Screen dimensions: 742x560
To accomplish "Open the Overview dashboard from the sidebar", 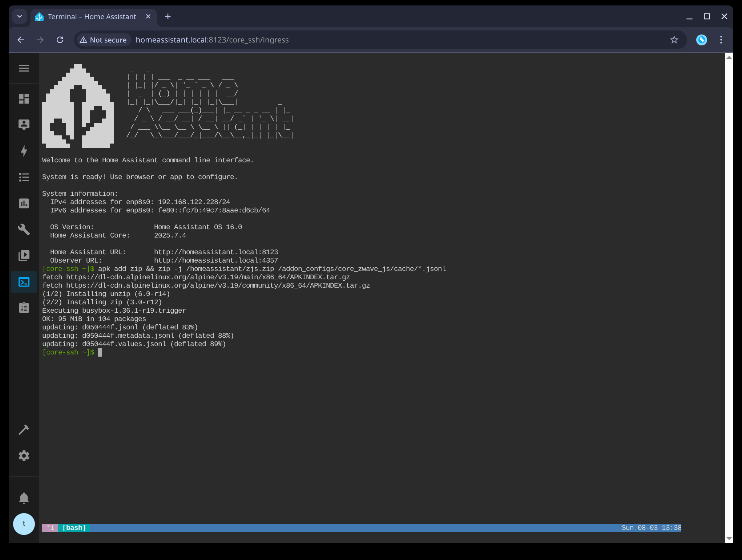I will (24, 99).
